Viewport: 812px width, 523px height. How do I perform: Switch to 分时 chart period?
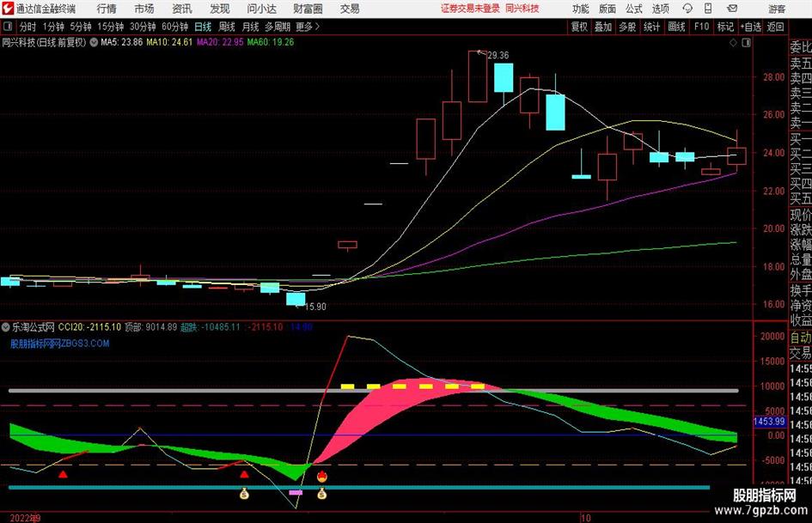point(27,27)
